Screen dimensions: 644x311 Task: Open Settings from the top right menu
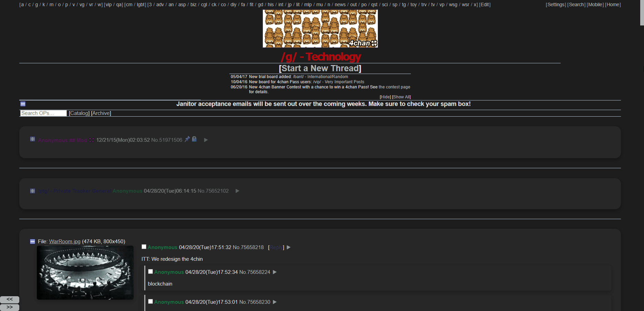pos(555,4)
